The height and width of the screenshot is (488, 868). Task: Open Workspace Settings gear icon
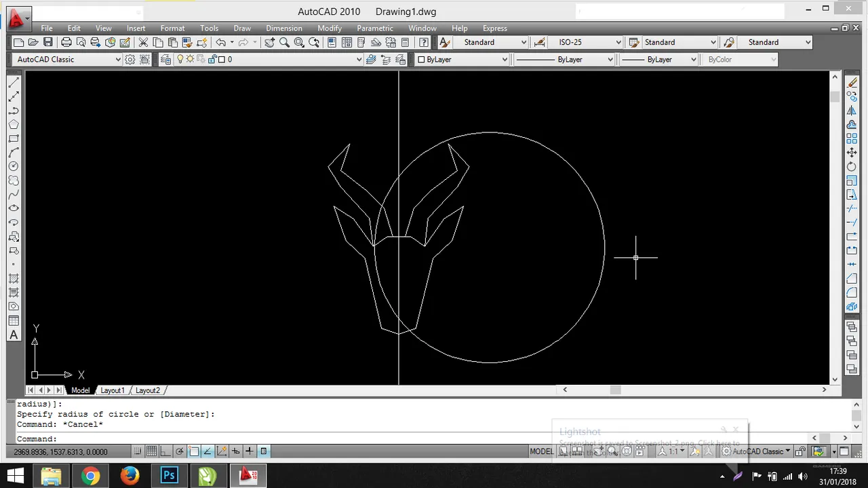coord(130,59)
